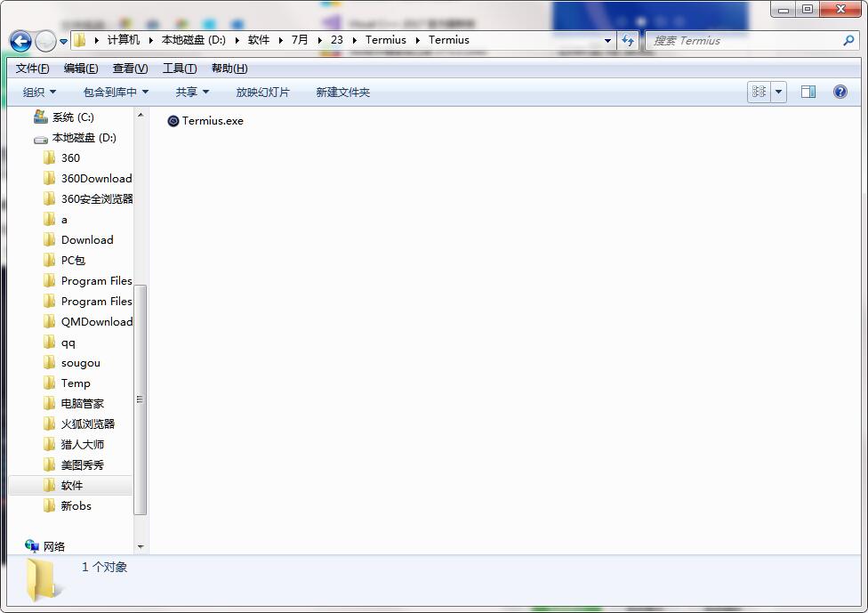Click the 系统 (C:) drive icon
868x613 pixels.
click(x=40, y=117)
